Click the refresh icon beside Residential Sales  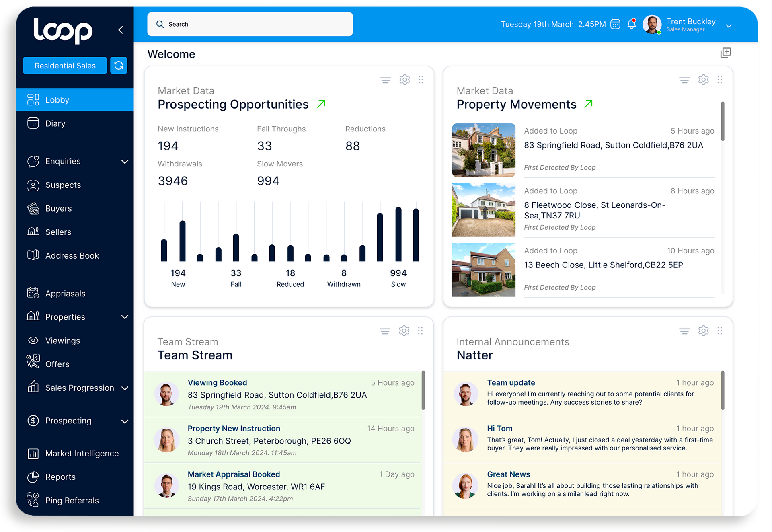[119, 65]
